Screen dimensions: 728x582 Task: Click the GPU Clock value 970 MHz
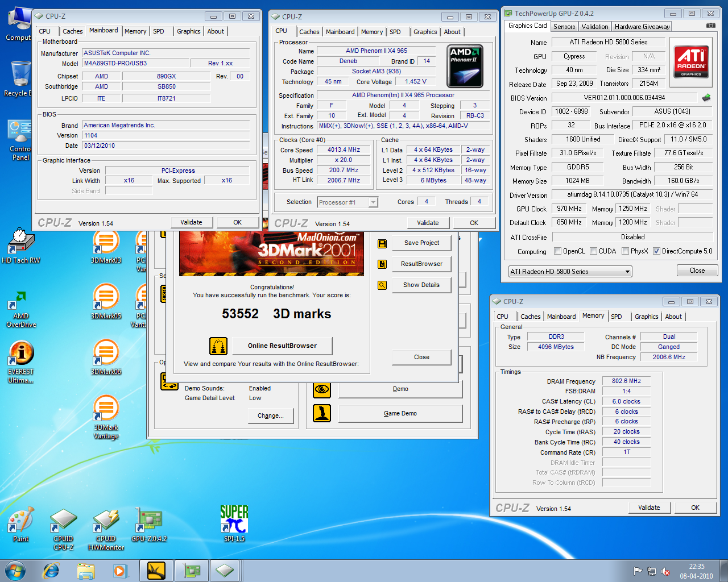[x=569, y=209]
